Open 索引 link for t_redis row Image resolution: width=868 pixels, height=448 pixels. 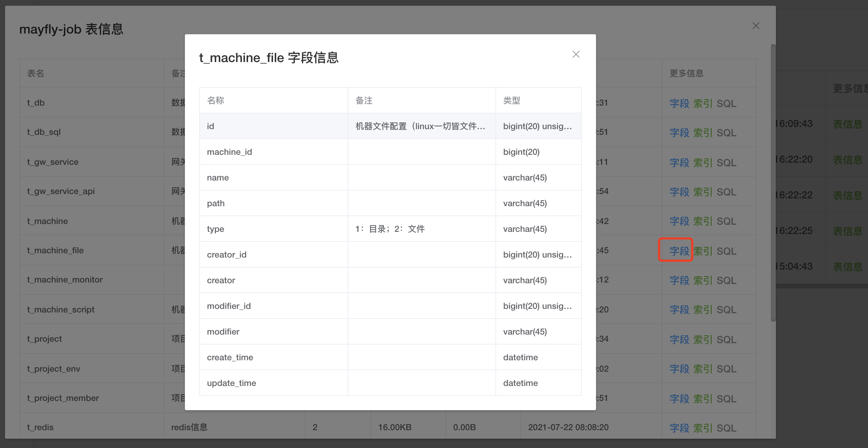tap(703, 428)
